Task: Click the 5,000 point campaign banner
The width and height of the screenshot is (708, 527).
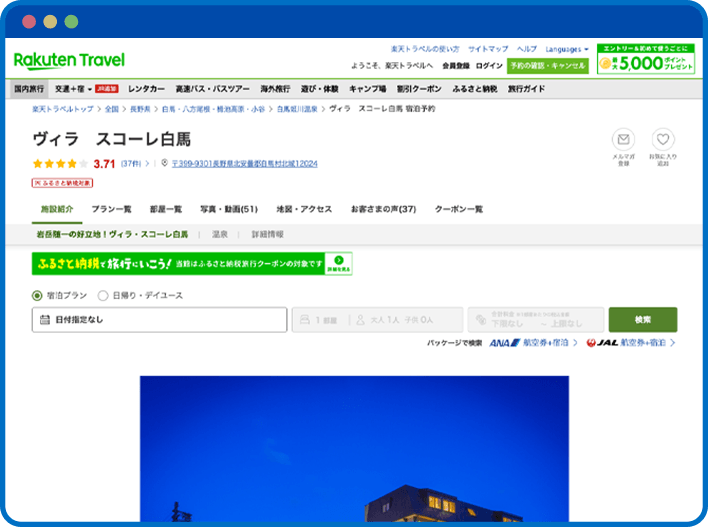Action: pyautogui.click(x=646, y=59)
